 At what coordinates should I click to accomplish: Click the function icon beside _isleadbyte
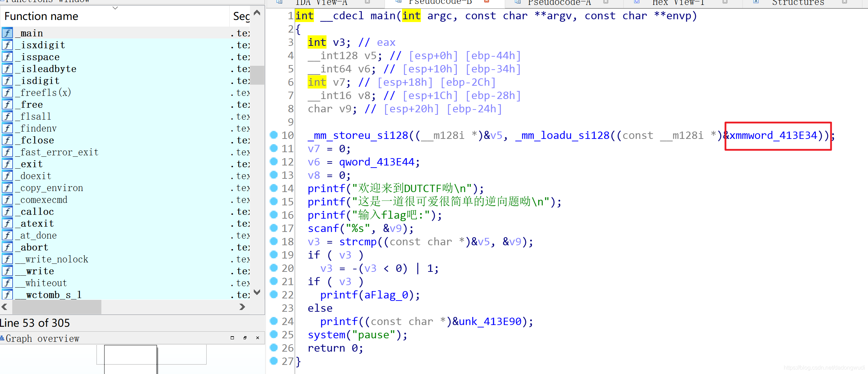pyautogui.click(x=7, y=69)
